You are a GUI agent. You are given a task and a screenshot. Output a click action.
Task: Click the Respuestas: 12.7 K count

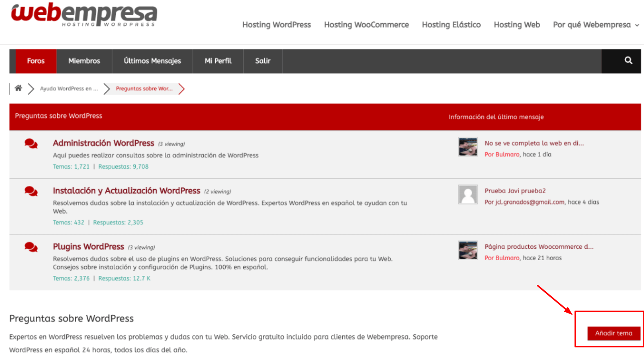point(124,278)
